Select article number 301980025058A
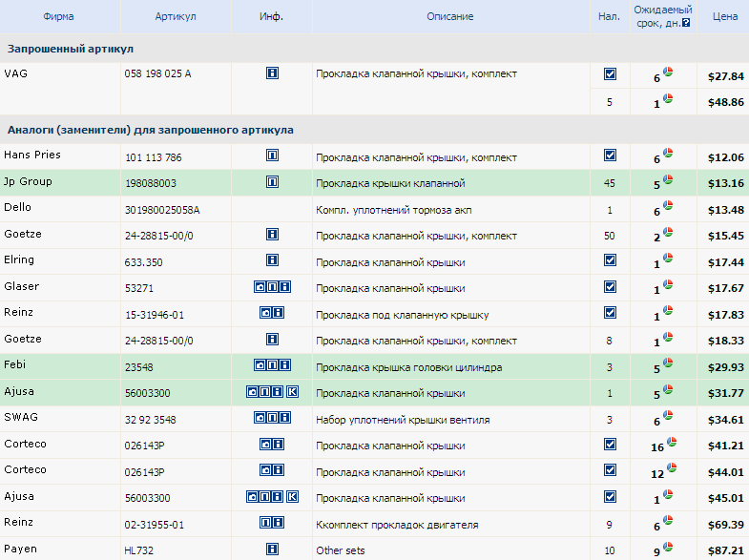 click(x=162, y=210)
